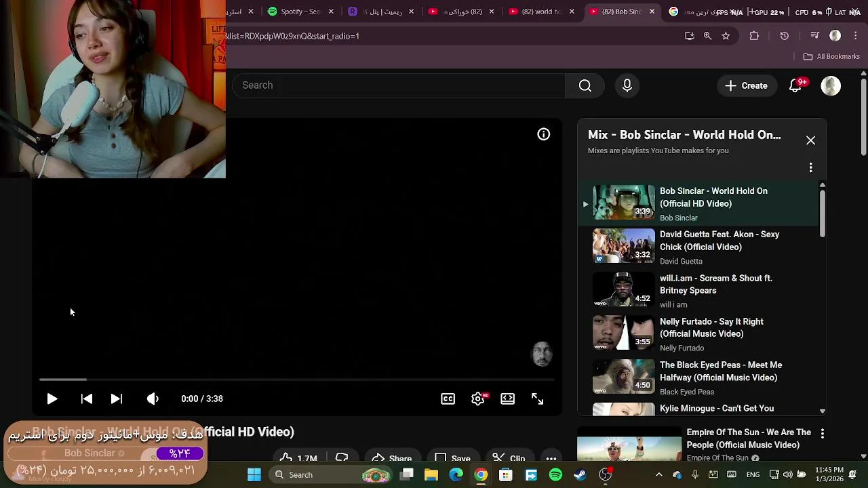
Task: Close the Spotify tab
Action: point(331,12)
